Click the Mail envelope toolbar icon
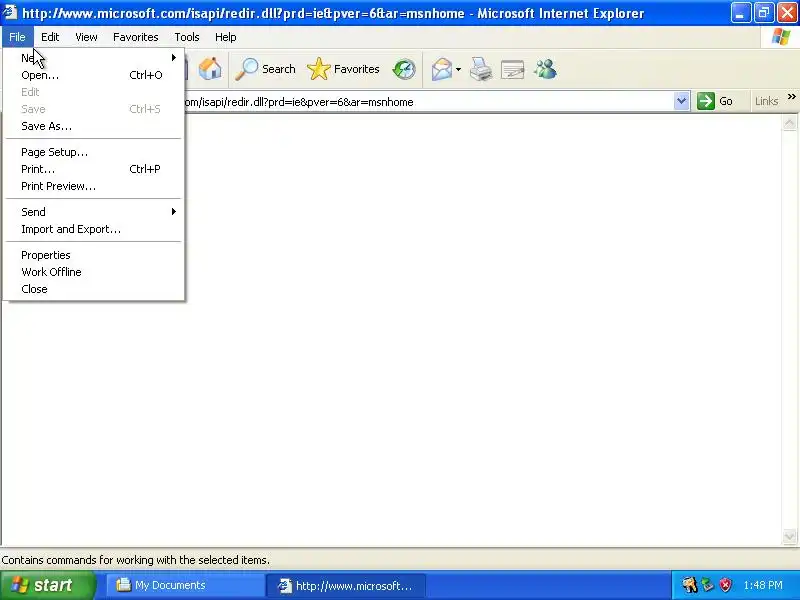The width and height of the screenshot is (800, 600). (441, 69)
